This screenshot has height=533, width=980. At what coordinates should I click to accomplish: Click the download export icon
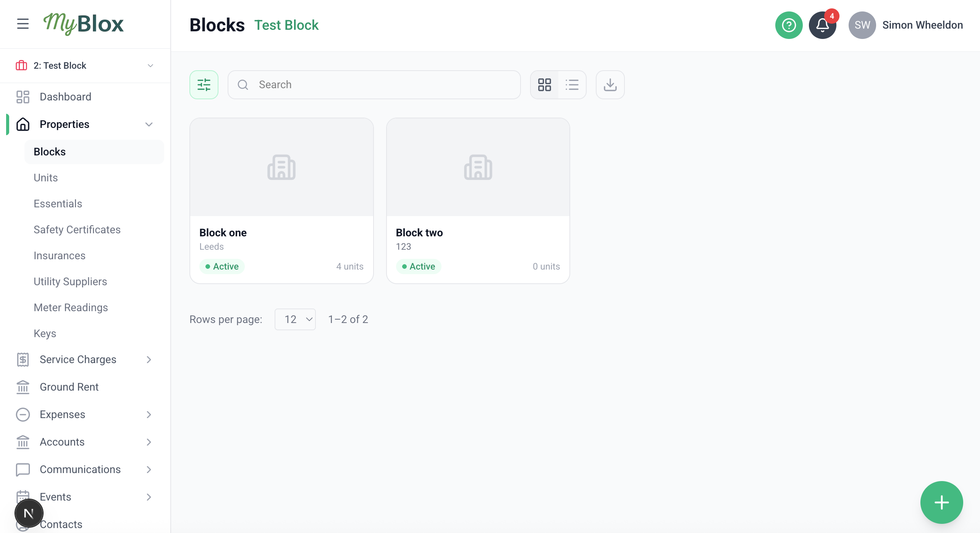(x=610, y=85)
